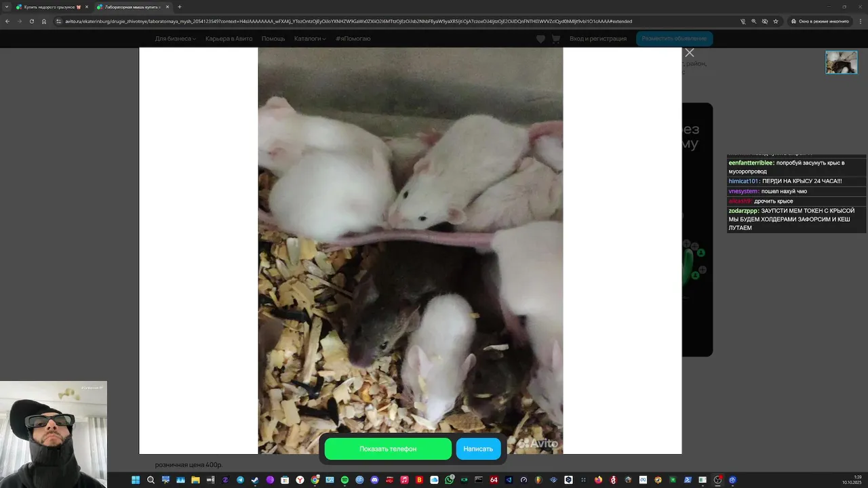
Task: Expand the Каталоги dropdown
Action: (310, 39)
